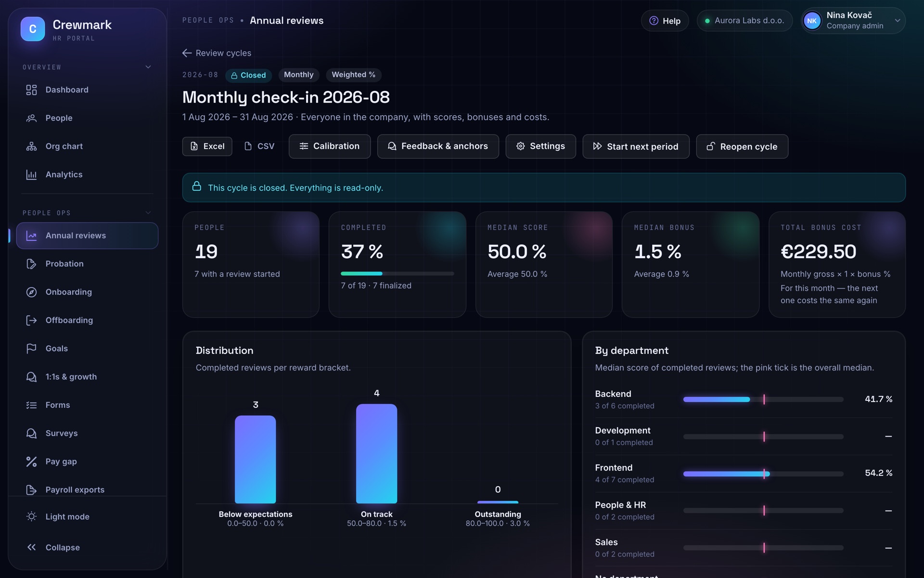Click the Closed status badge

click(248, 75)
